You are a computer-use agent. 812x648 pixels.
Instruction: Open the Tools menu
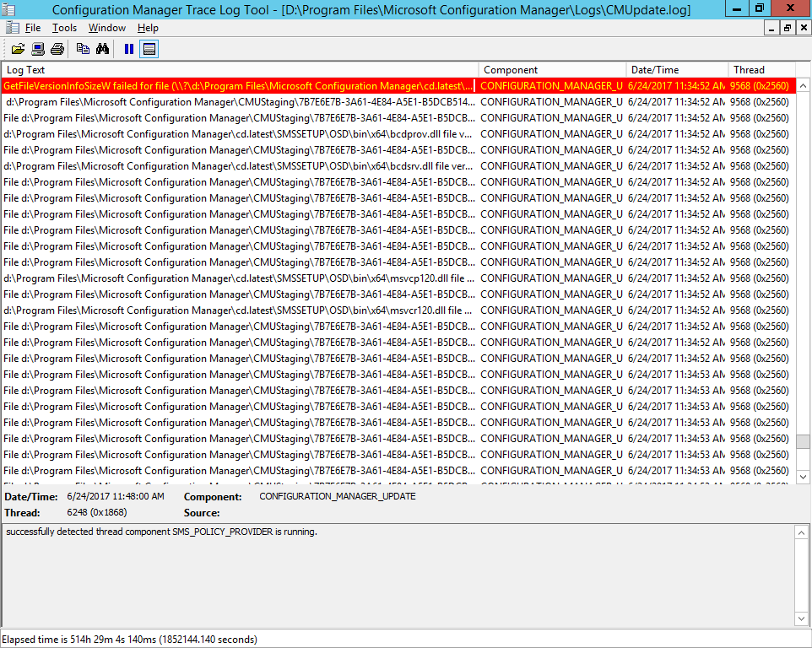click(64, 28)
